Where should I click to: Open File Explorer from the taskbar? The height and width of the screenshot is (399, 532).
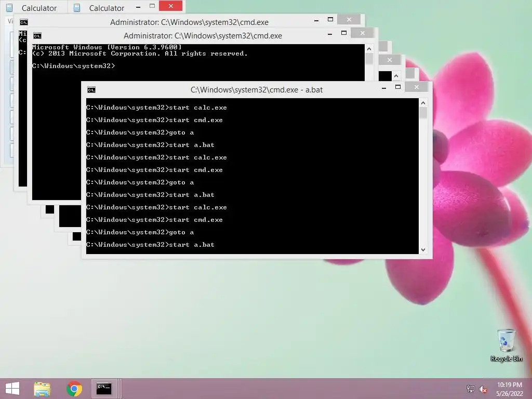click(42, 389)
